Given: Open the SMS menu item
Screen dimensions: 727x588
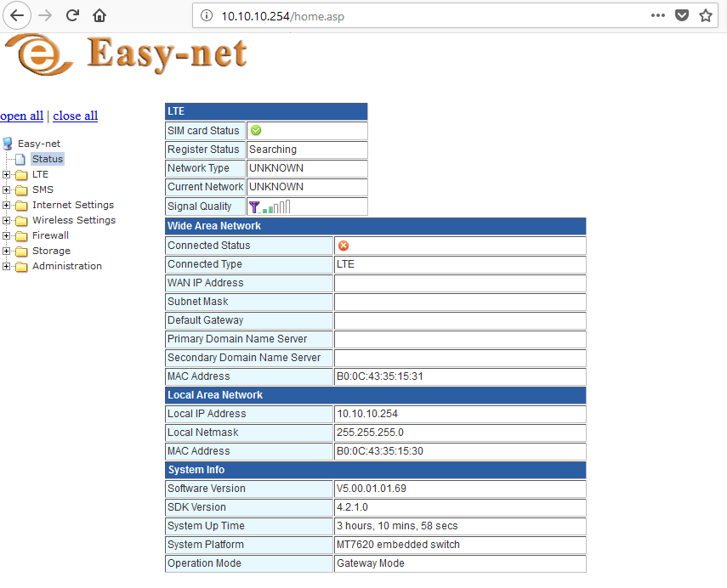Looking at the screenshot, I should pyautogui.click(x=43, y=189).
